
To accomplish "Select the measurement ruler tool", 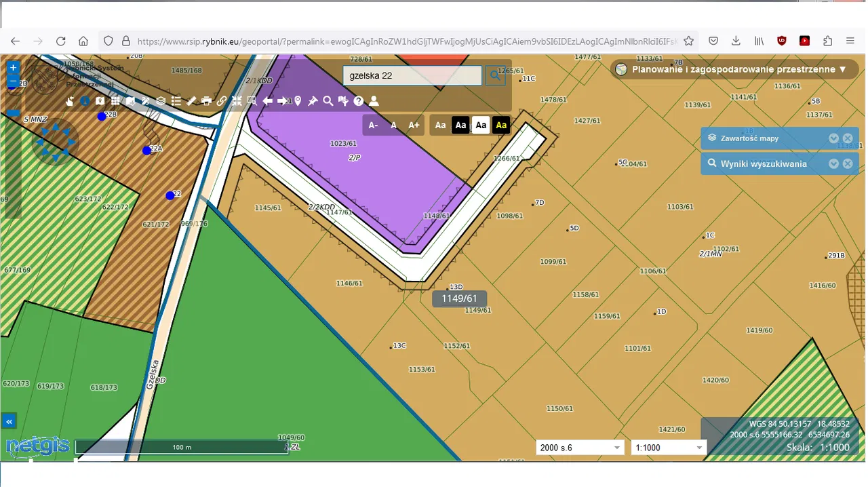I will pos(191,101).
